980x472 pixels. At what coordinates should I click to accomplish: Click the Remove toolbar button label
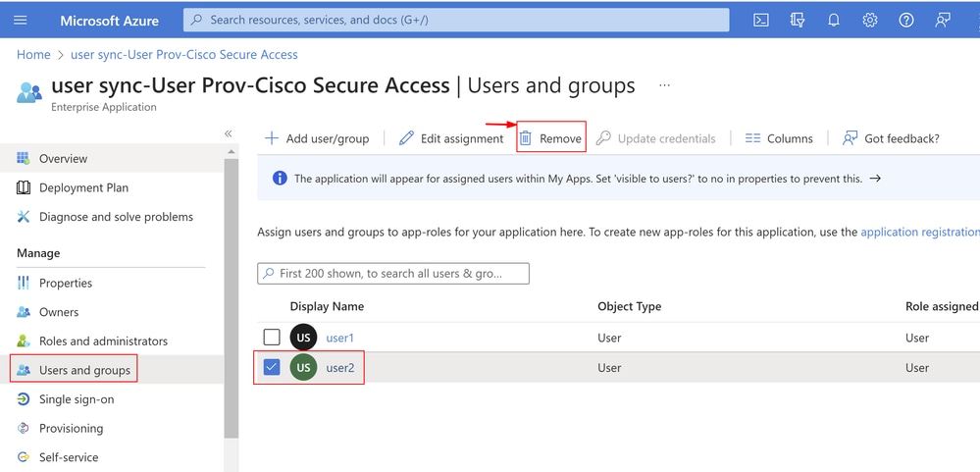[560, 138]
